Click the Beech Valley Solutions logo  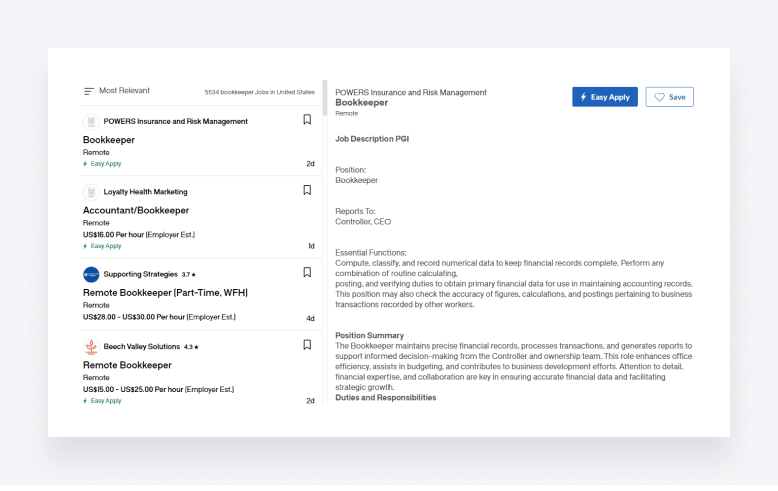click(x=91, y=347)
